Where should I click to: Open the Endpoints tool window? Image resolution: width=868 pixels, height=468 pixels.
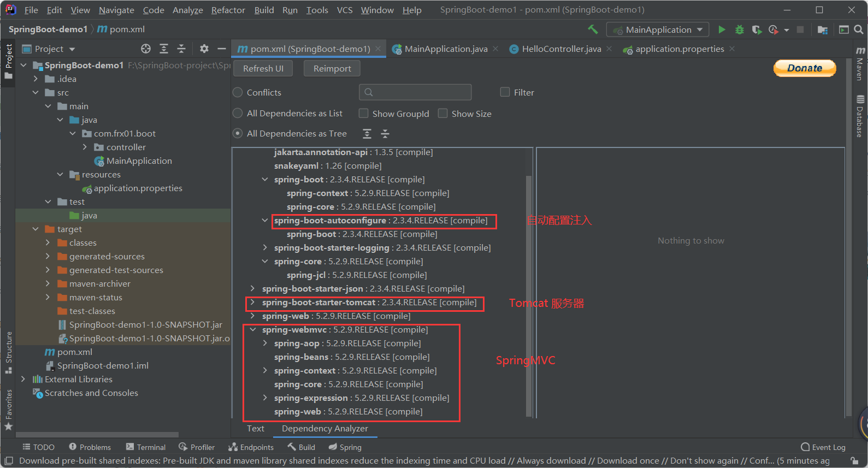click(x=251, y=447)
